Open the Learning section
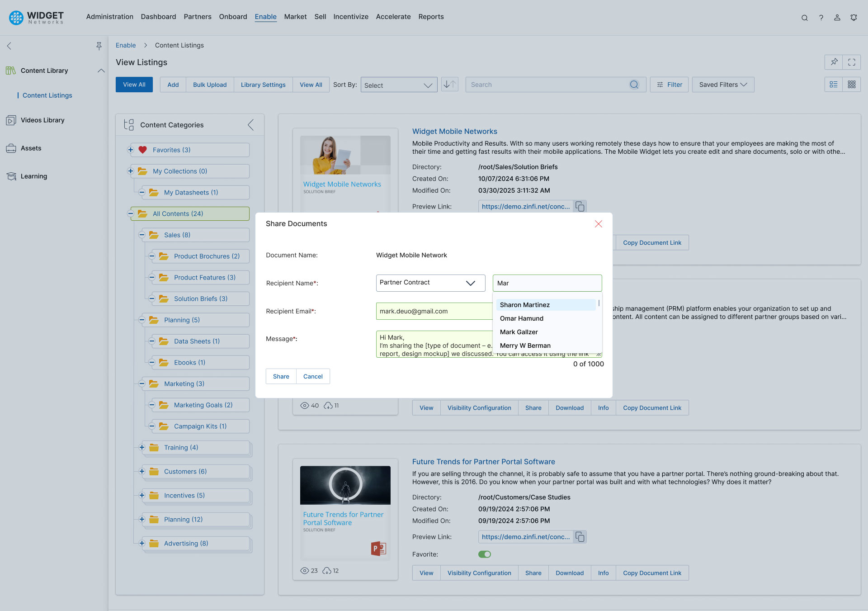 pyautogui.click(x=33, y=176)
